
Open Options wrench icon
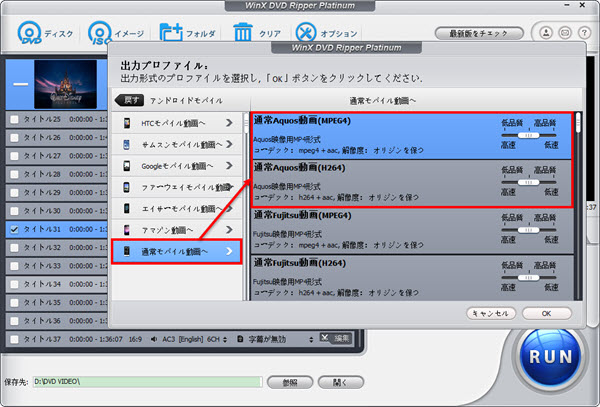tap(306, 33)
